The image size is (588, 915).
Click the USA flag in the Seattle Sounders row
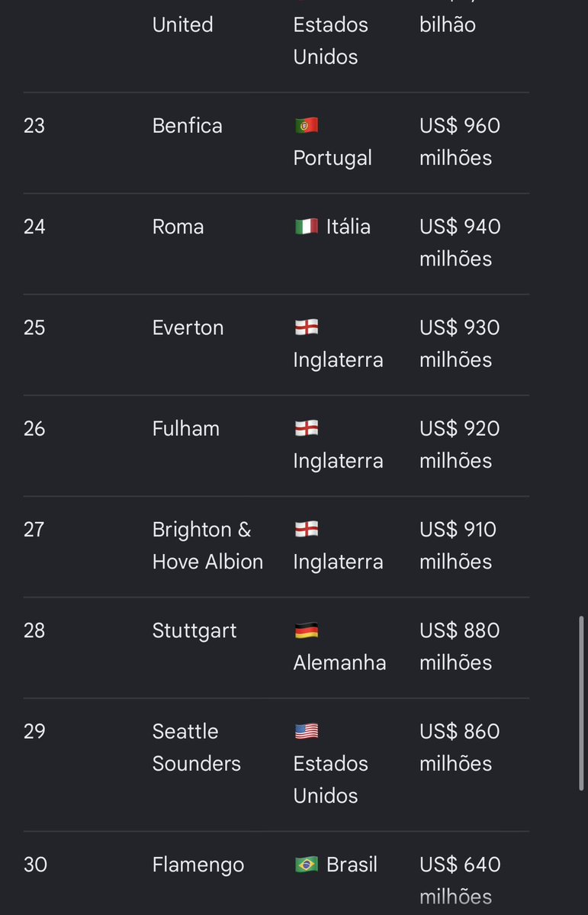[307, 731]
